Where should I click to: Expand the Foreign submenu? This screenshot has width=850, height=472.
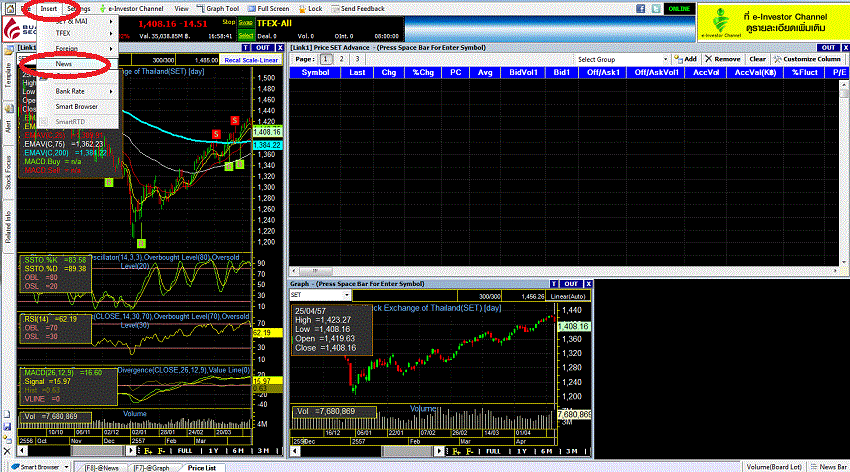[78, 49]
